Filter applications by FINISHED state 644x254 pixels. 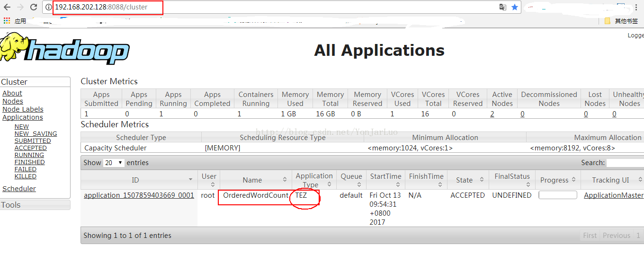30,162
